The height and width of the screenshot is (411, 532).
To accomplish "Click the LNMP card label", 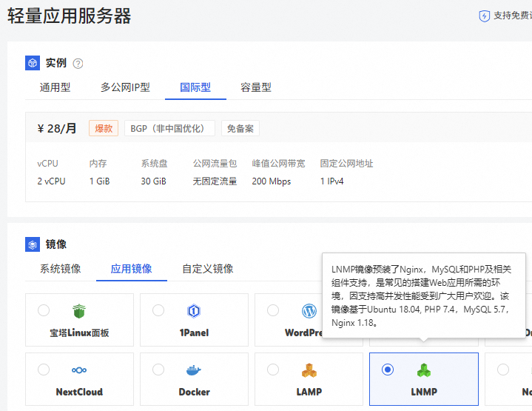I will click(x=424, y=392).
